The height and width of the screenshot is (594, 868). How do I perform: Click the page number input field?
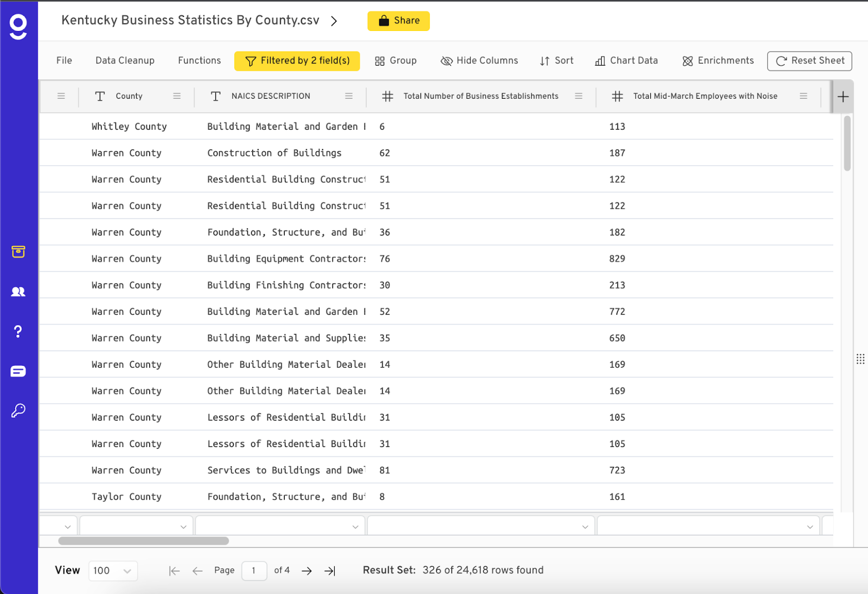tap(254, 570)
